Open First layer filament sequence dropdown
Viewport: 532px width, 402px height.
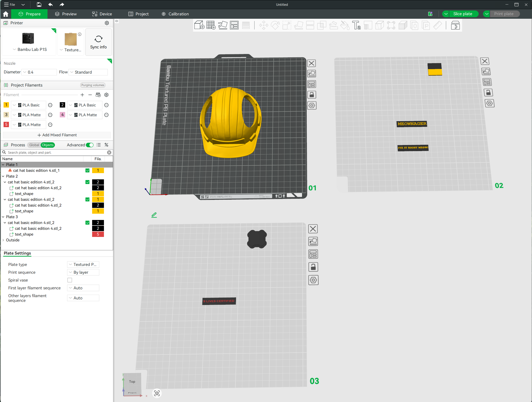coord(83,288)
